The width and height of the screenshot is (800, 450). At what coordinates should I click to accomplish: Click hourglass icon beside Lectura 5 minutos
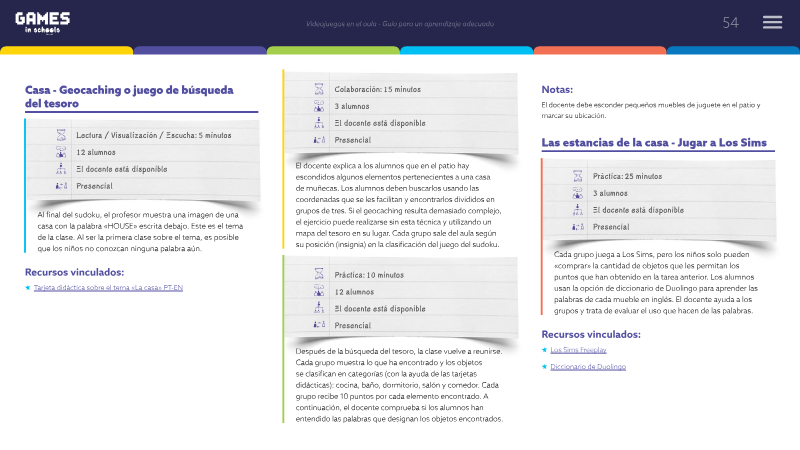coord(61,135)
